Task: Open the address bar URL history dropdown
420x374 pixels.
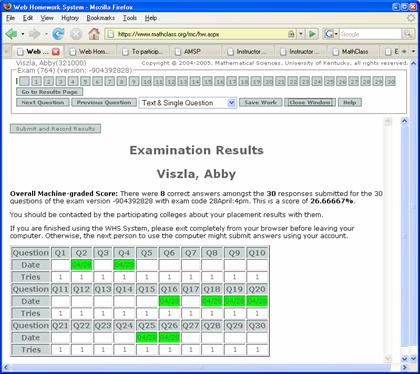Action: coord(301,34)
